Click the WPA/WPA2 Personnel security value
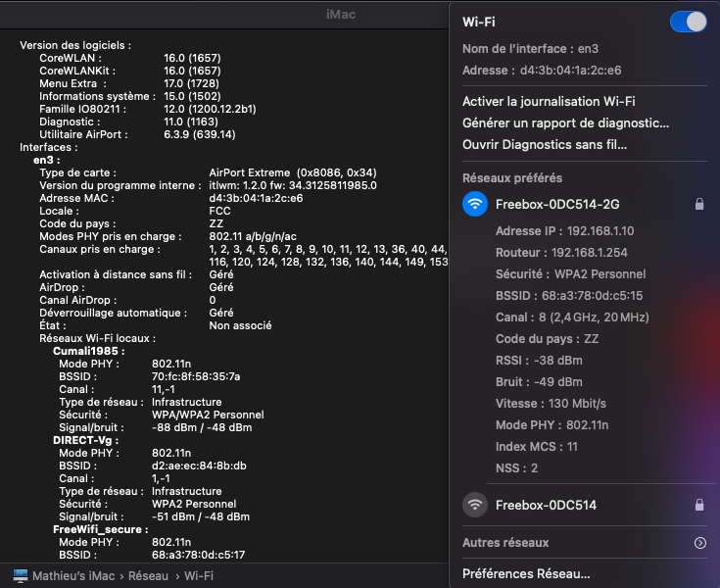 [208, 415]
